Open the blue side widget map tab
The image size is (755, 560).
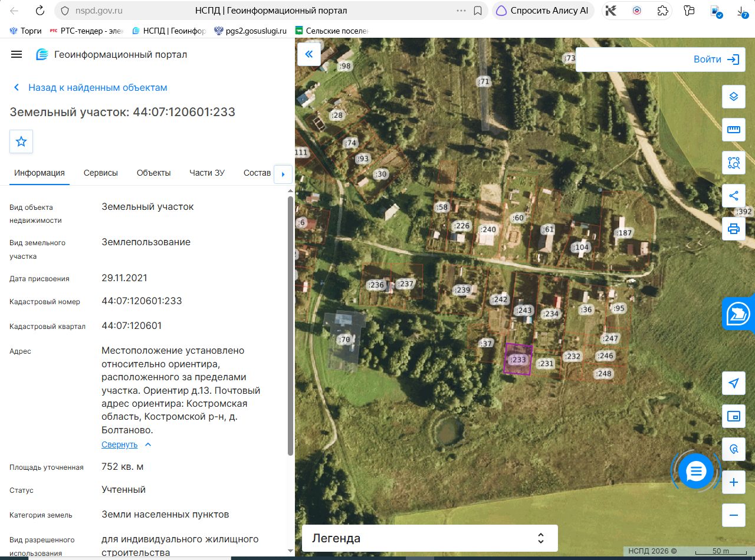click(x=739, y=314)
